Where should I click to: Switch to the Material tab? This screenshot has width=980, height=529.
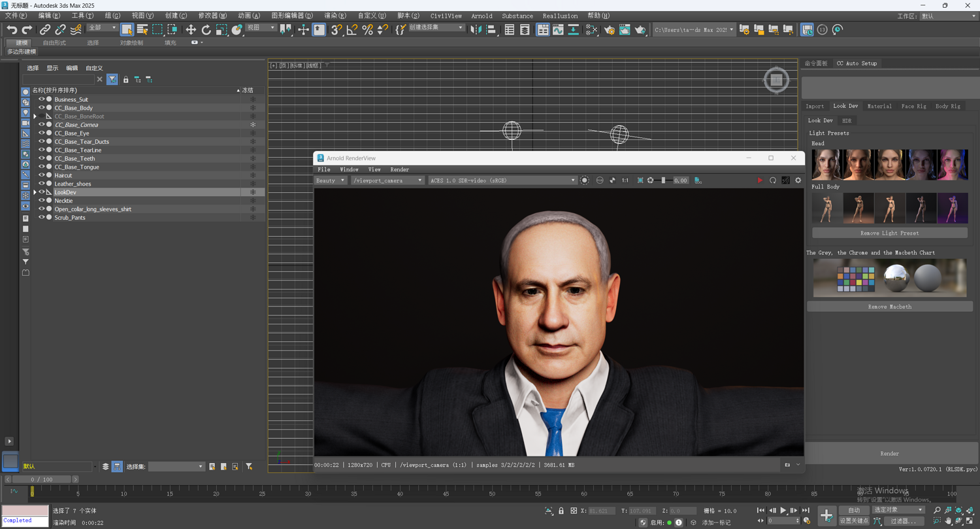[x=879, y=106]
